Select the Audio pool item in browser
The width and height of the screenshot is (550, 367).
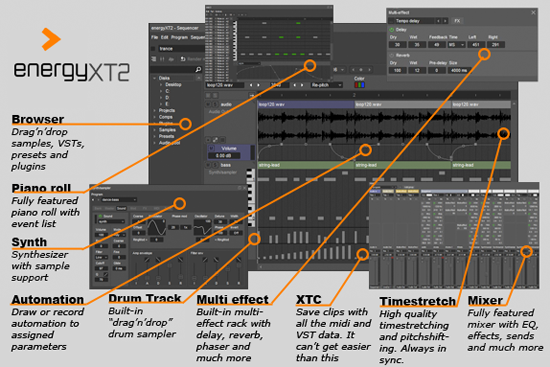click(x=169, y=143)
